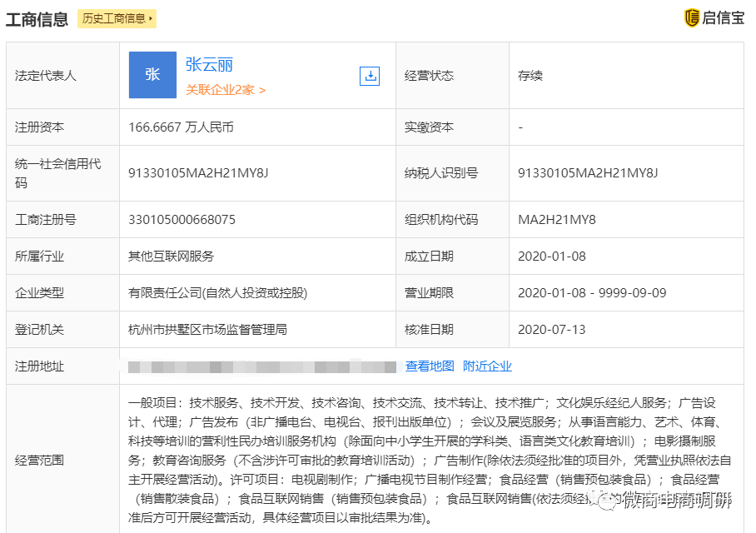Click the 法定代表人 label cell
Image resolution: width=756 pixels, height=533 pixels.
[62, 75]
